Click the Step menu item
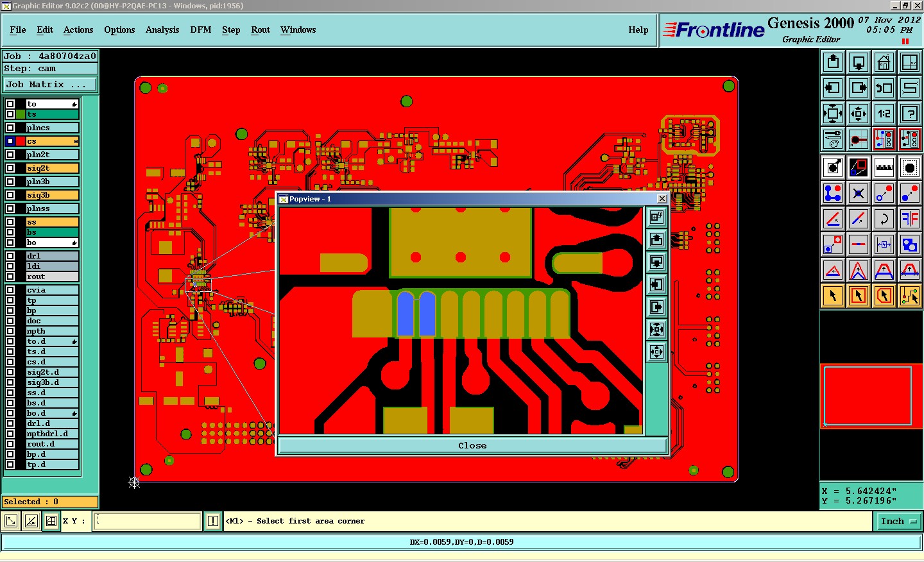The image size is (924, 562). point(231,30)
